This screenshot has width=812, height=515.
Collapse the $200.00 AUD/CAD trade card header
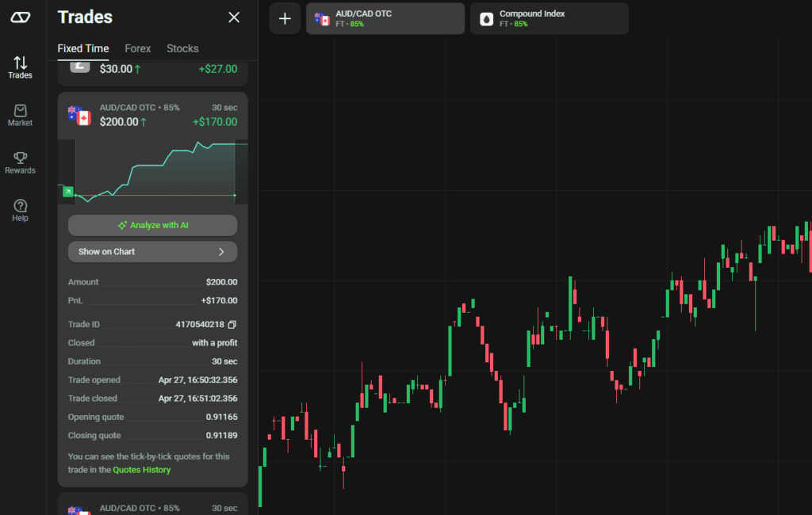pyautogui.click(x=153, y=116)
